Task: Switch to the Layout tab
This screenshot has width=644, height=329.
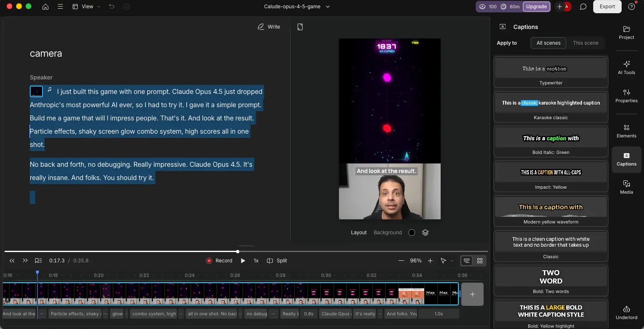Action: (x=358, y=232)
